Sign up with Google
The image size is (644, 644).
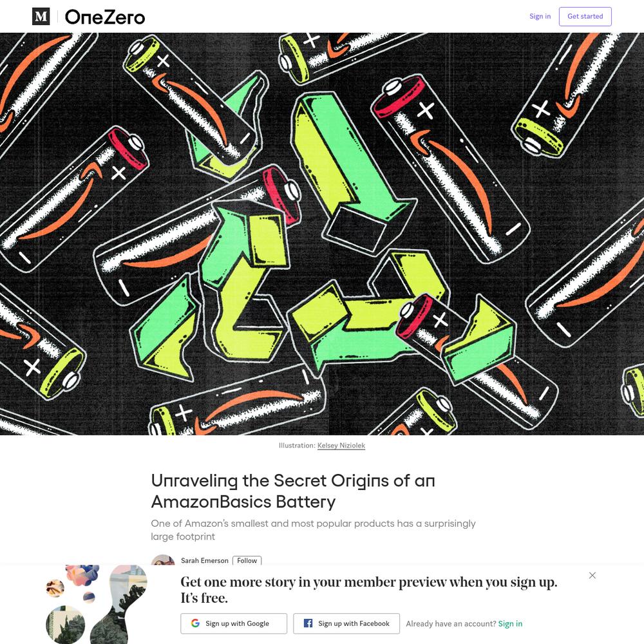click(x=234, y=623)
